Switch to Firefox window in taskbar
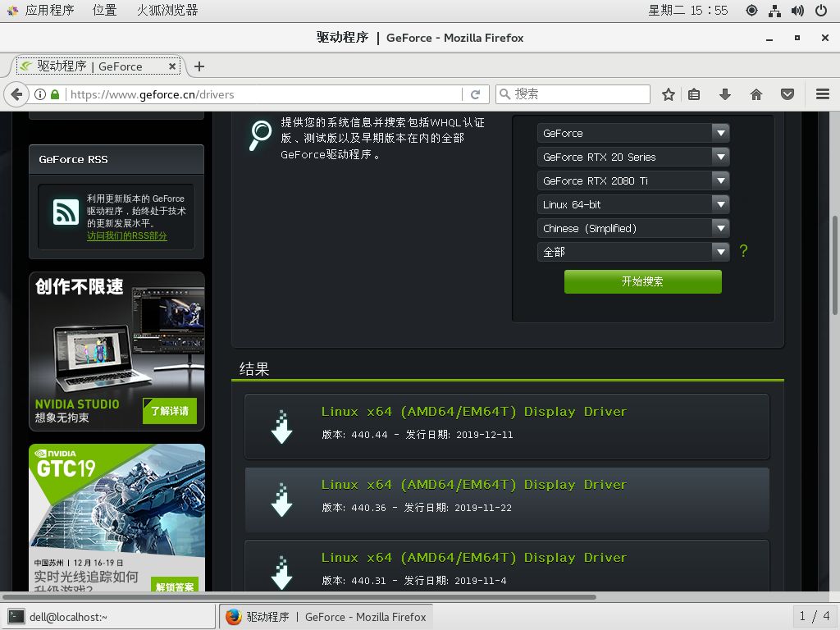The image size is (840, 630). tap(326, 617)
